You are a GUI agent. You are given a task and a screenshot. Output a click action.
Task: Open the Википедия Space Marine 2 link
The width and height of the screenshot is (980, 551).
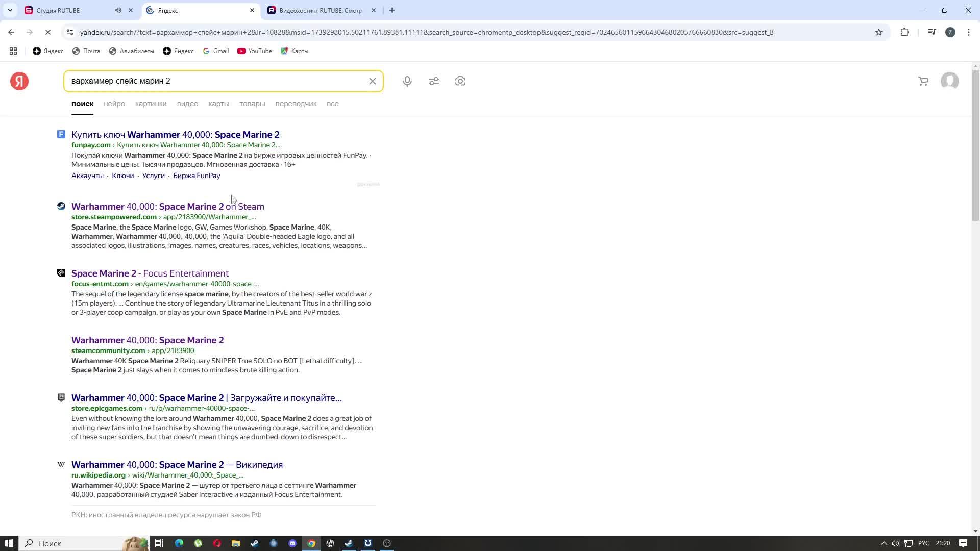(x=177, y=465)
